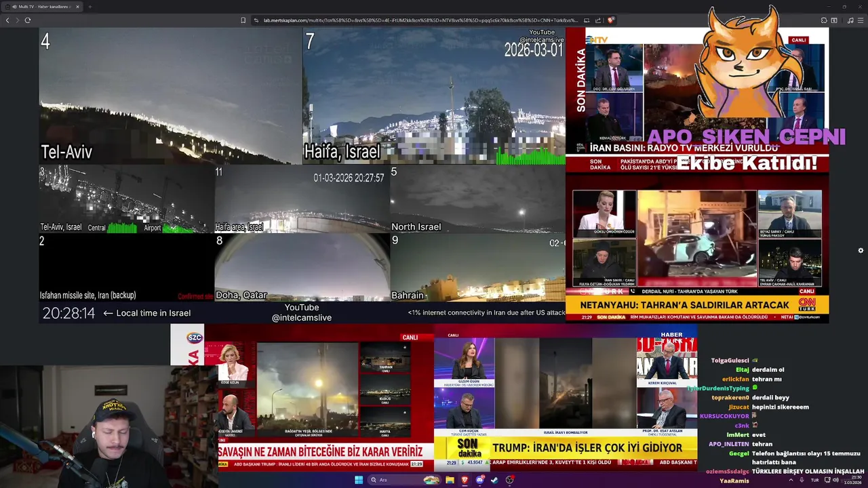Open a new tab with plus button
868x488 pixels.
(90, 7)
